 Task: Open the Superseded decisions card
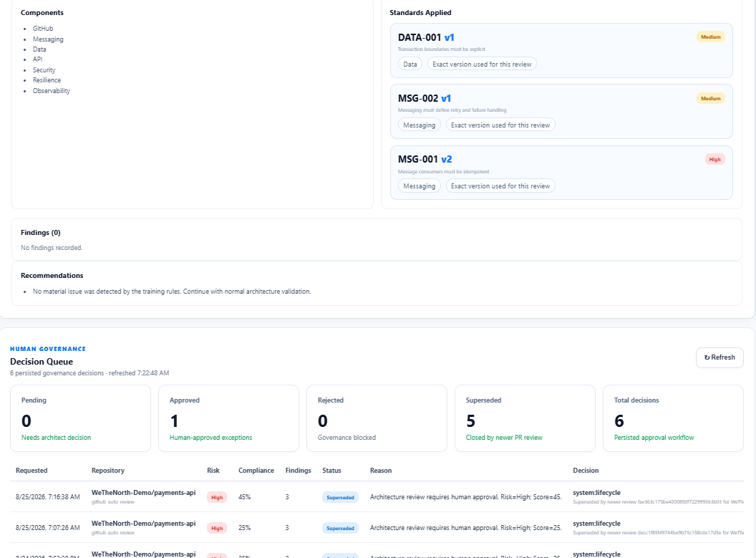click(525, 418)
